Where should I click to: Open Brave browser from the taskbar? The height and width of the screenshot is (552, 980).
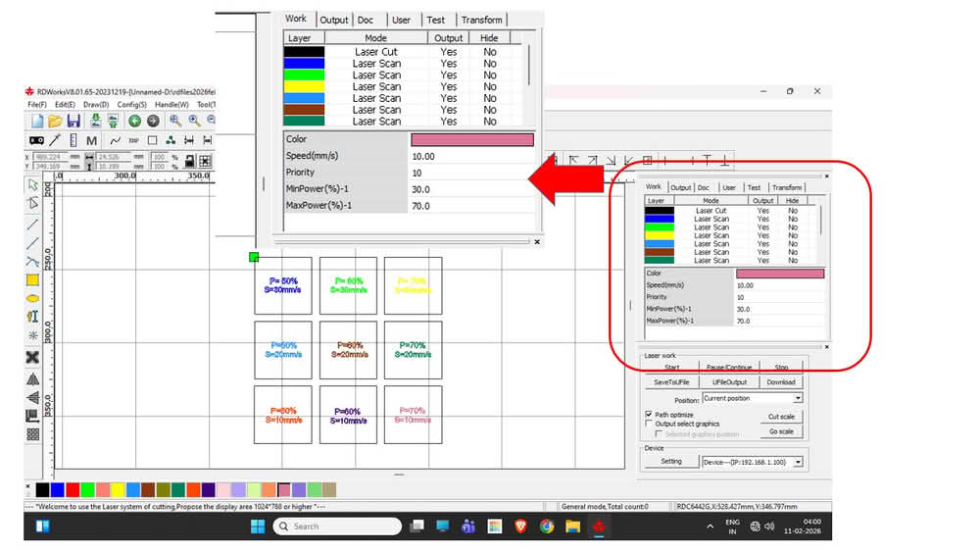(520, 527)
